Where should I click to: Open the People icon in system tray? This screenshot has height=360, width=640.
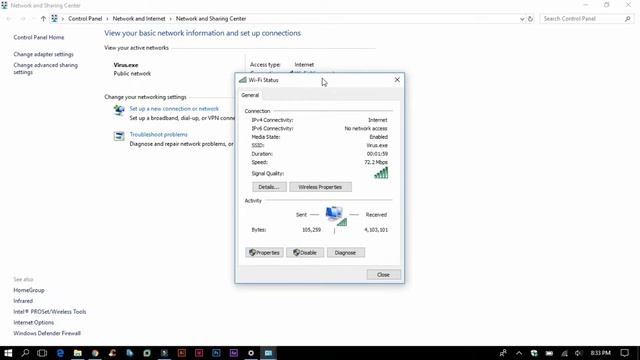coord(503,353)
